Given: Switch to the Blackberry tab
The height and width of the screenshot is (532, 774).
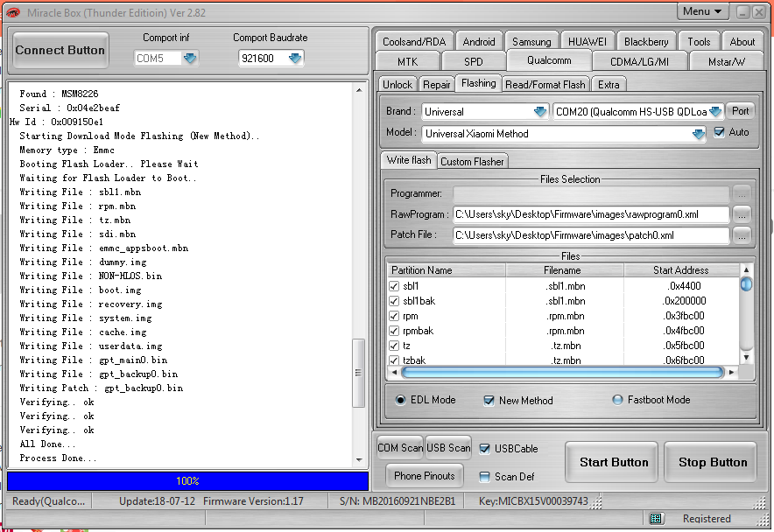Looking at the screenshot, I should pos(645,41).
